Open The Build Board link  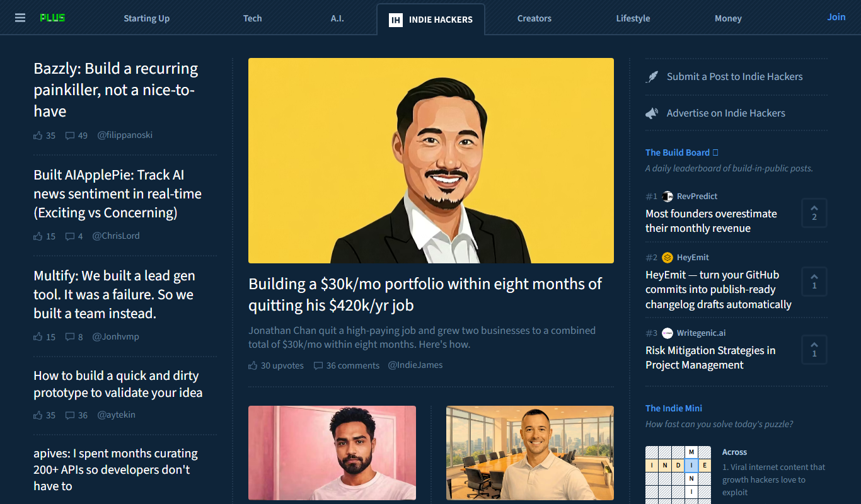678,152
